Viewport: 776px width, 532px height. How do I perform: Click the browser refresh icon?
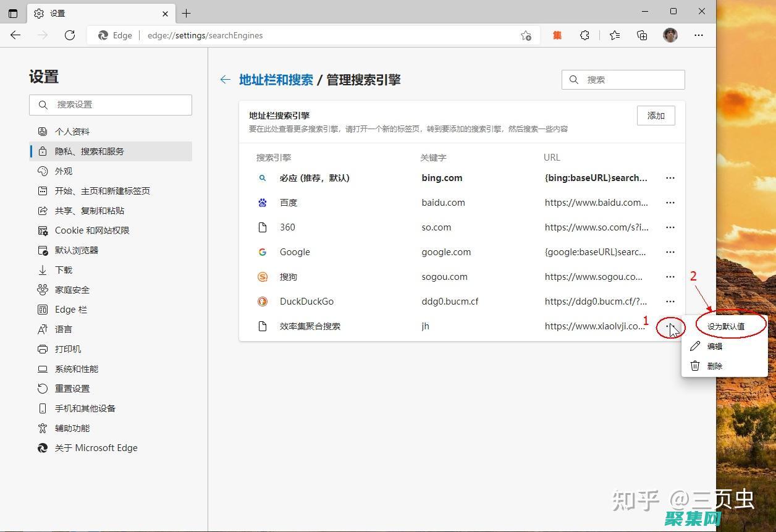click(70, 35)
